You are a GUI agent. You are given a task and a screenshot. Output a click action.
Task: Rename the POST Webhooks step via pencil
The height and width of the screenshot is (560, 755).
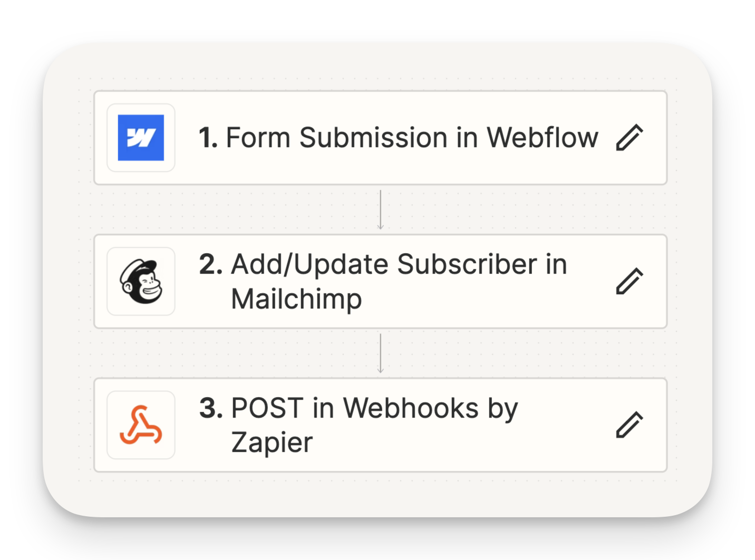pyautogui.click(x=630, y=425)
